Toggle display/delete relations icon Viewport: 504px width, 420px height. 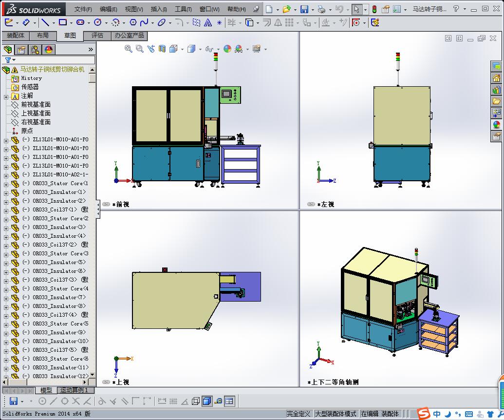point(326,22)
